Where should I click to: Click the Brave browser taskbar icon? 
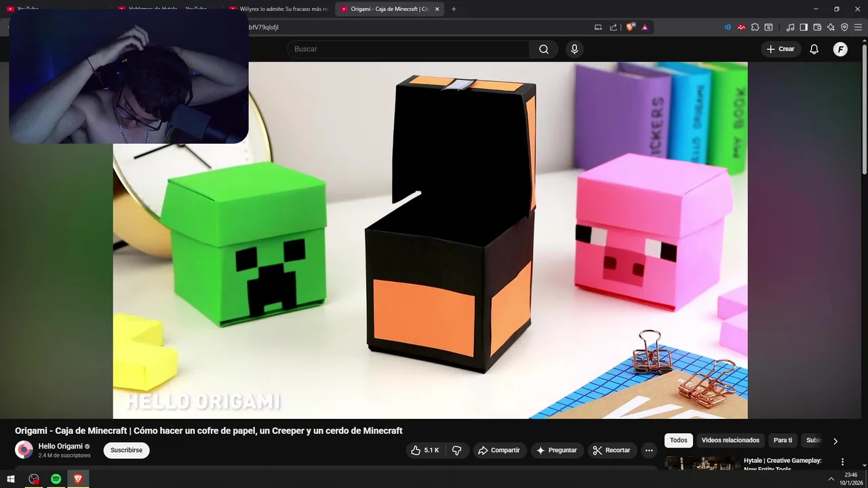(x=78, y=479)
